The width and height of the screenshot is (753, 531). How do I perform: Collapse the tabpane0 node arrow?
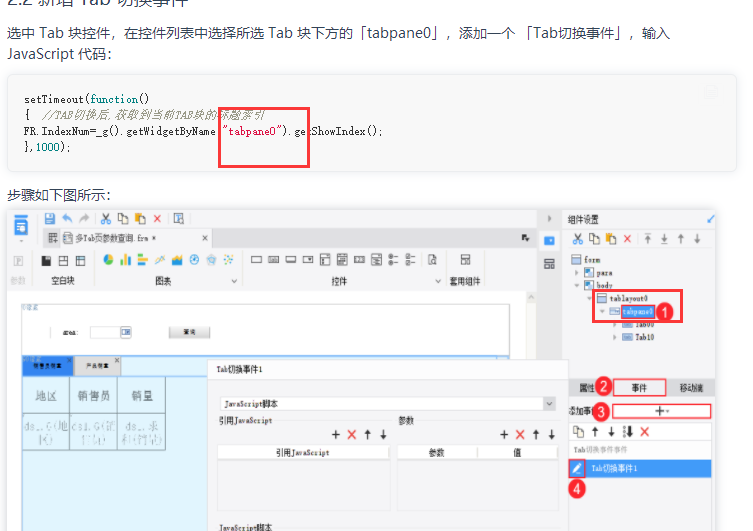tap(602, 312)
